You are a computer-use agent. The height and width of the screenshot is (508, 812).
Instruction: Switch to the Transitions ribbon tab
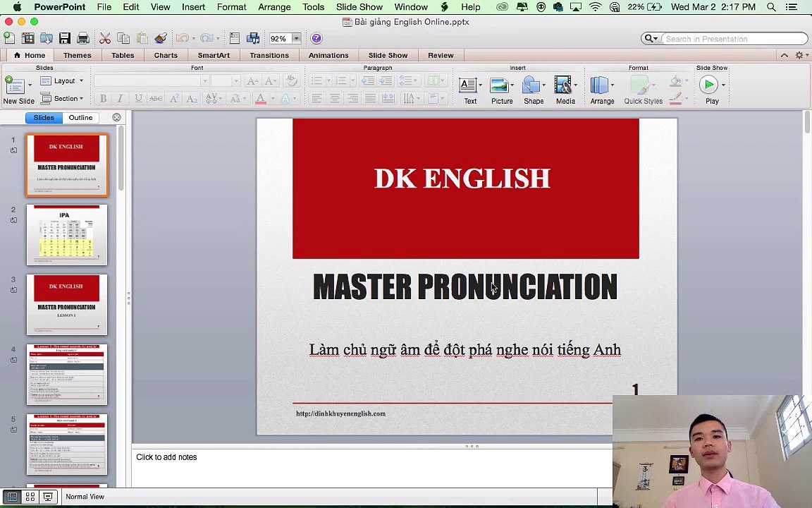tap(269, 55)
